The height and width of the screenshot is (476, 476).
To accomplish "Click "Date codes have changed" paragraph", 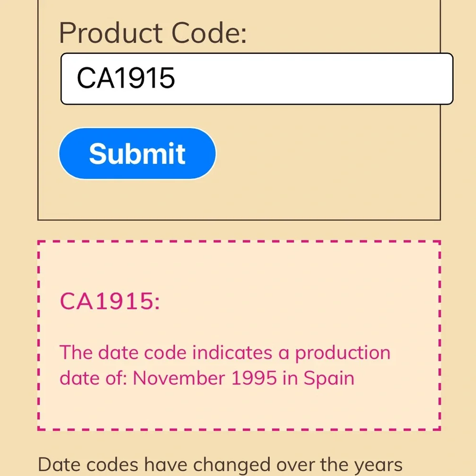I will tap(220, 465).
